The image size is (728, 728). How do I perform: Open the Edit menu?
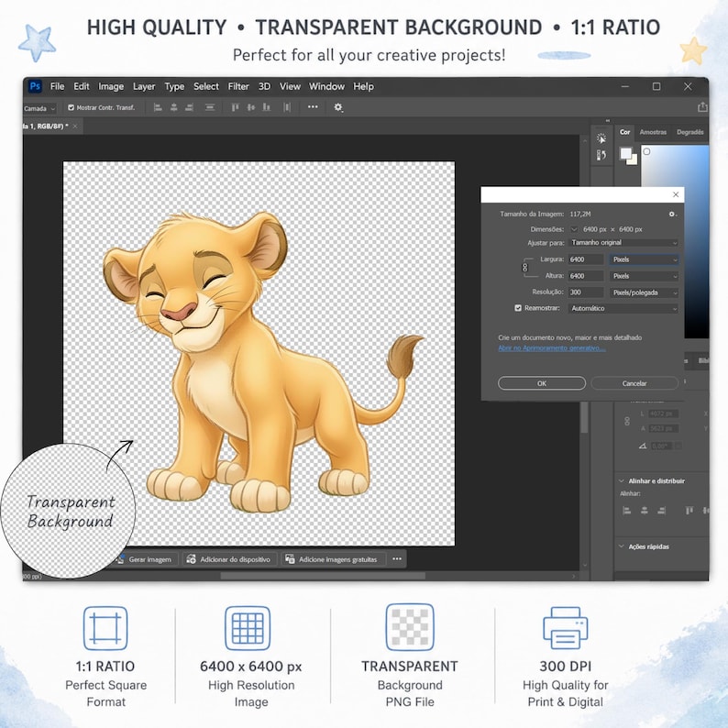(x=82, y=86)
